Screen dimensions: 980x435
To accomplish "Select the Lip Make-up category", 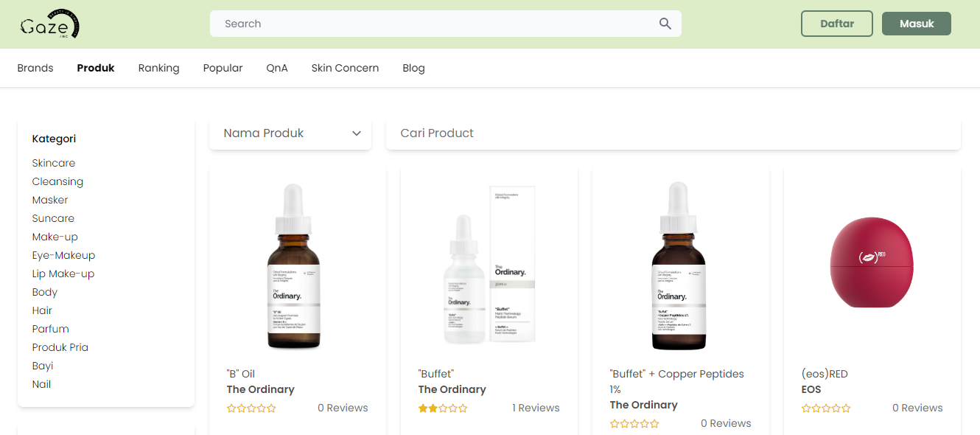I will click(63, 274).
